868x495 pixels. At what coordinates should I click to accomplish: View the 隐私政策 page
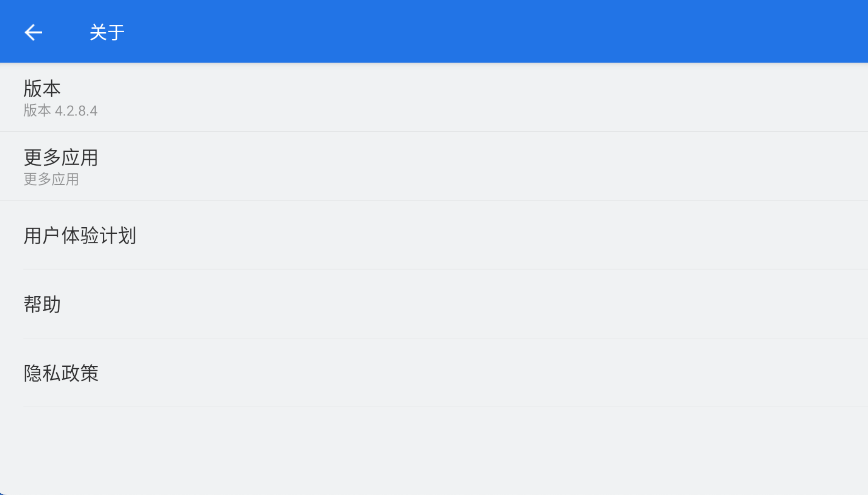click(x=434, y=372)
